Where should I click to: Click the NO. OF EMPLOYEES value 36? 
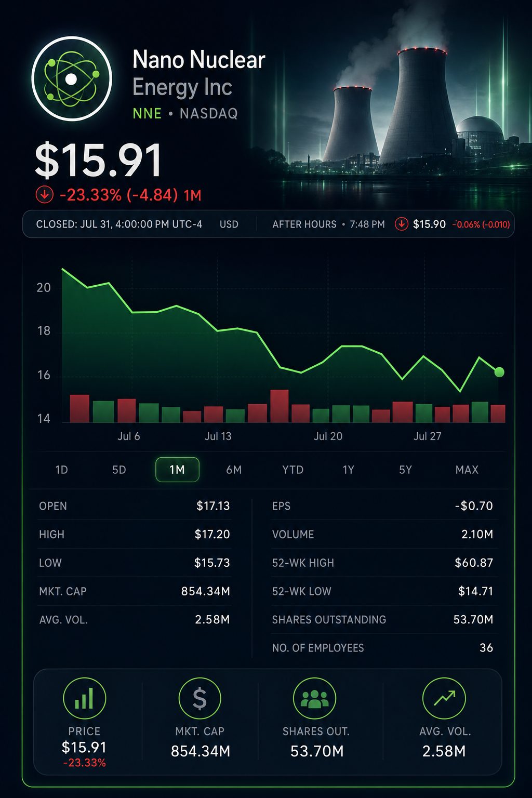pos(486,648)
